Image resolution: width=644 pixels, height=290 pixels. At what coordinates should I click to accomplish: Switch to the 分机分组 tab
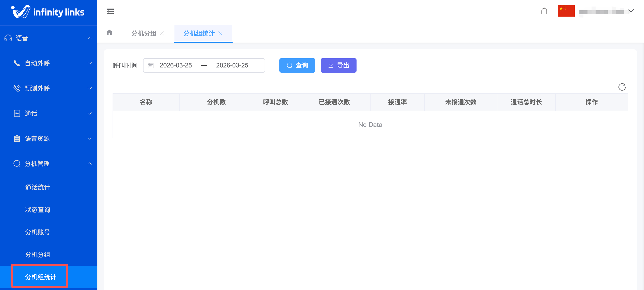pyautogui.click(x=144, y=33)
